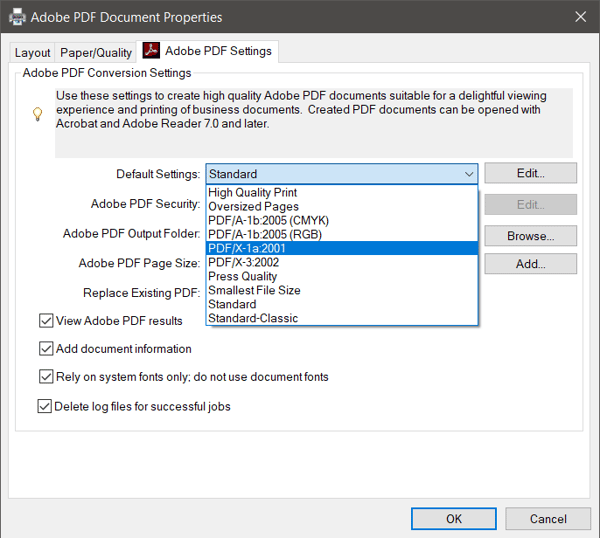
Task: Click Add button for page size
Action: coord(530,264)
